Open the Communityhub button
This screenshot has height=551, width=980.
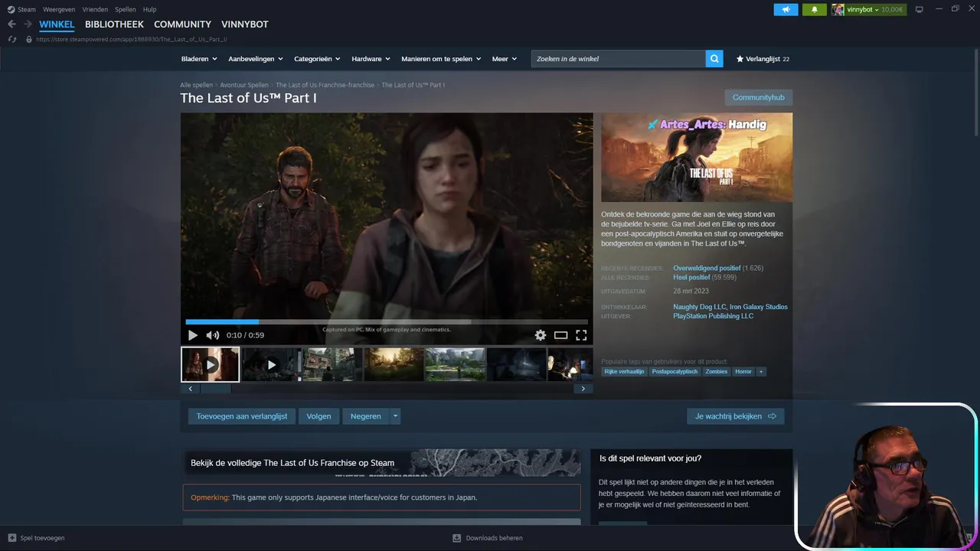(759, 97)
